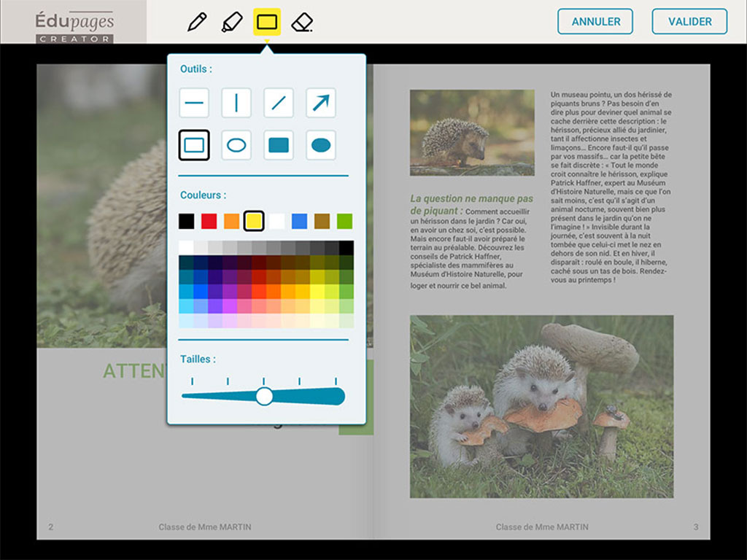The height and width of the screenshot is (560, 747).
Task: Select the vertical line tool
Action: pos(236,103)
